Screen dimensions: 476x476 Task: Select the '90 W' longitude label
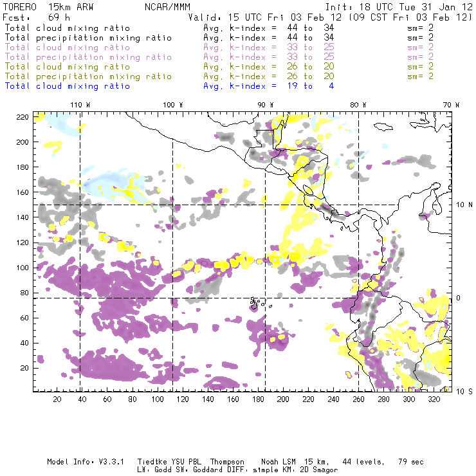tap(266, 105)
